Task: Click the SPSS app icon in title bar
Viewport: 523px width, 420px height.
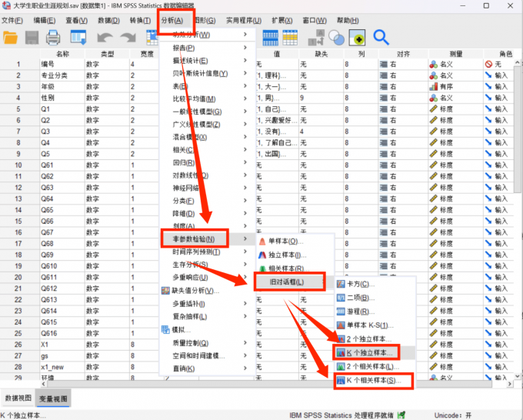Action: tap(6, 5)
